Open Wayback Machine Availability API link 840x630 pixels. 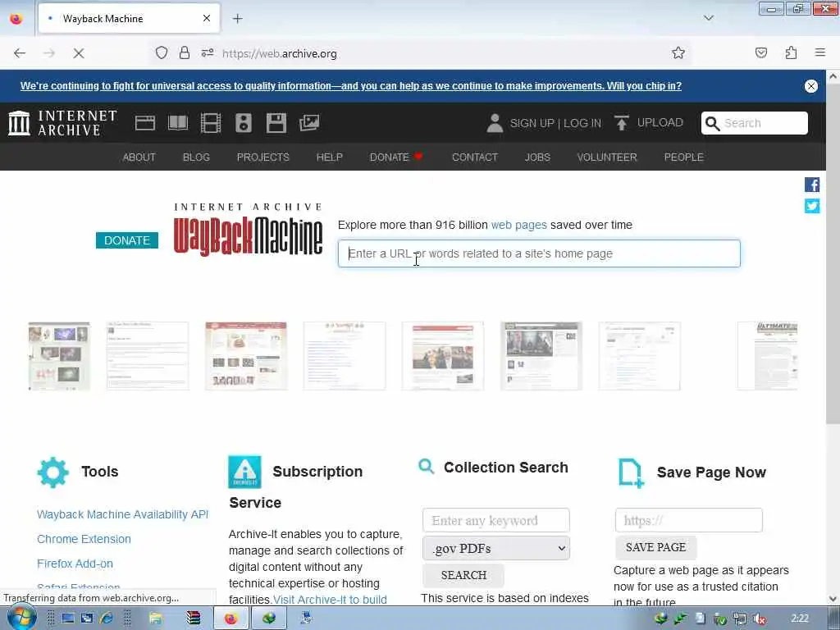click(x=122, y=514)
